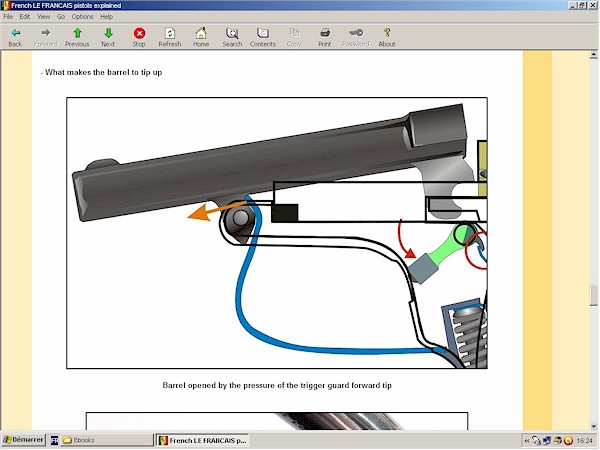This screenshot has height=450, width=600.
Task: Open the Help menu
Action: [106, 17]
